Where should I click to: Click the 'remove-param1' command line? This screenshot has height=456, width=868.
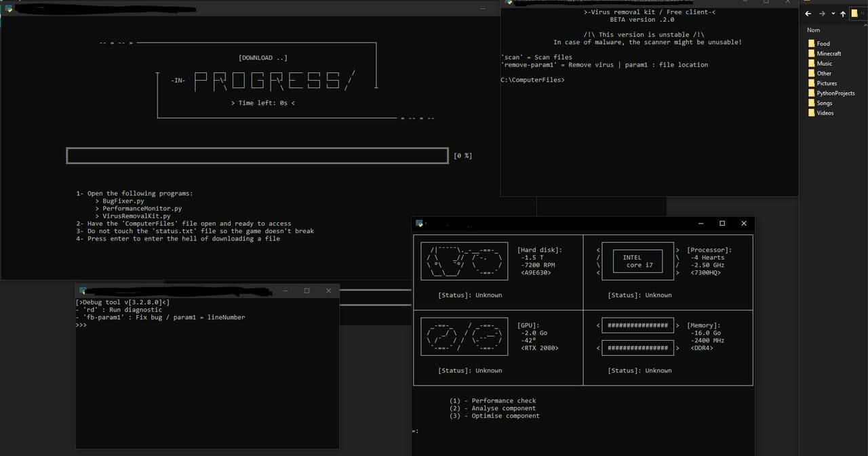click(x=604, y=65)
